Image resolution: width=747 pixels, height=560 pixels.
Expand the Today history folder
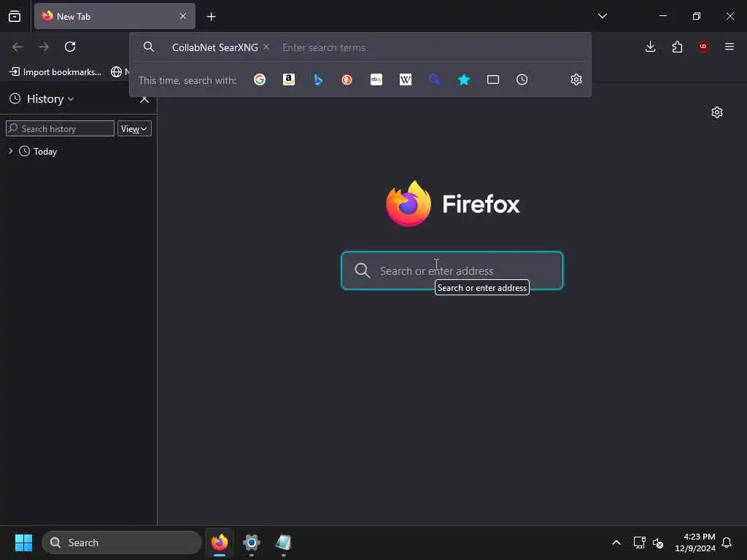click(x=10, y=151)
